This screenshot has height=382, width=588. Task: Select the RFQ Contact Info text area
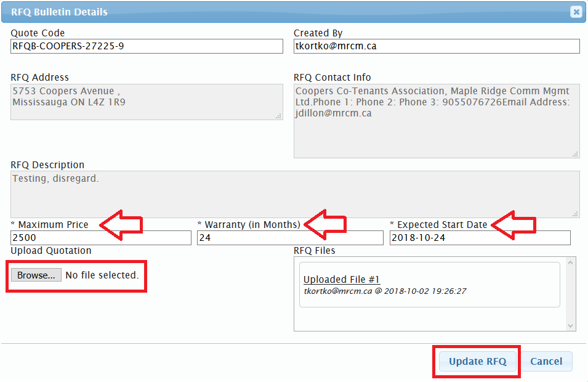coord(436,121)
